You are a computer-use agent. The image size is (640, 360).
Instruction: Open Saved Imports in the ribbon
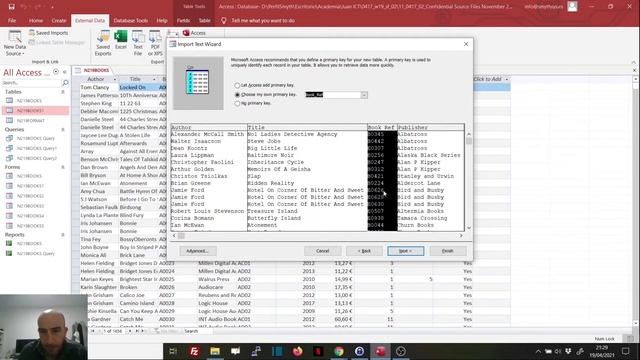click(x=48, y=33)
